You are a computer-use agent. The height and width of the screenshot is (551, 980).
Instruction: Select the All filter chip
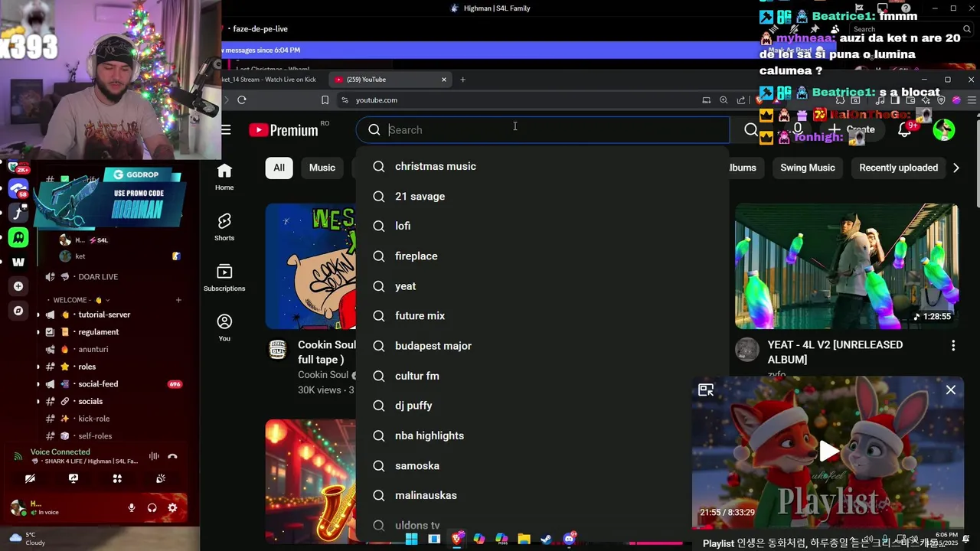[279, 168]
